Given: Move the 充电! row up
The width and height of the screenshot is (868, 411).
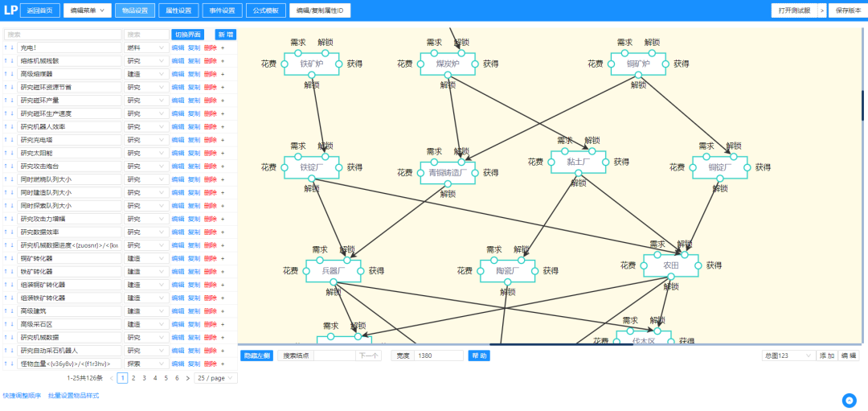Looking at the screenshot, I should click(6, 47).
